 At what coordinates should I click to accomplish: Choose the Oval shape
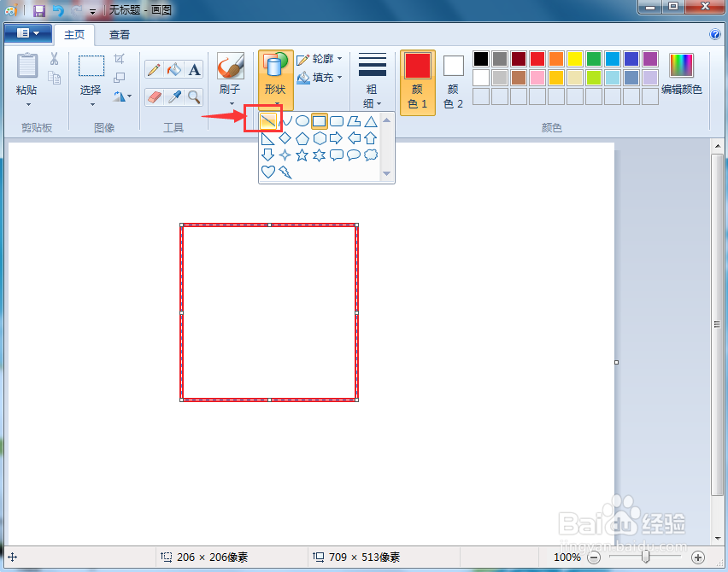click(302, 121)
